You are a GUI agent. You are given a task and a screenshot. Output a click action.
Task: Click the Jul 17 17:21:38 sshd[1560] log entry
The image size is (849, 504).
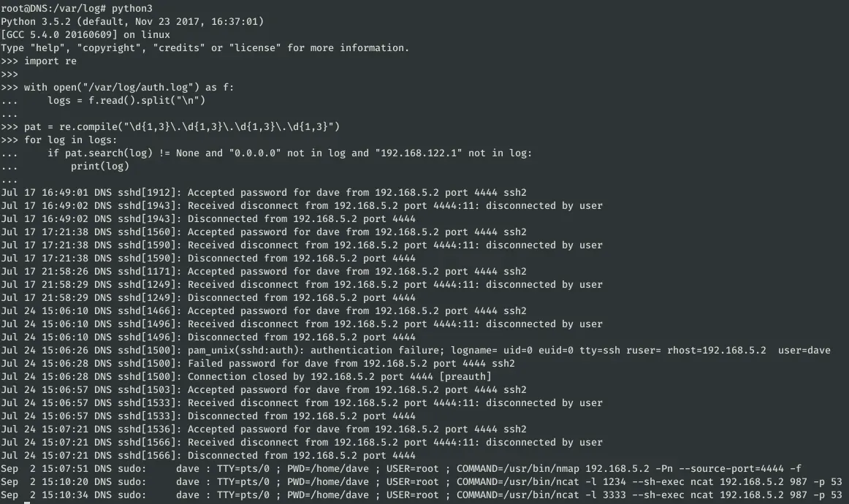(x=263, y=232)
